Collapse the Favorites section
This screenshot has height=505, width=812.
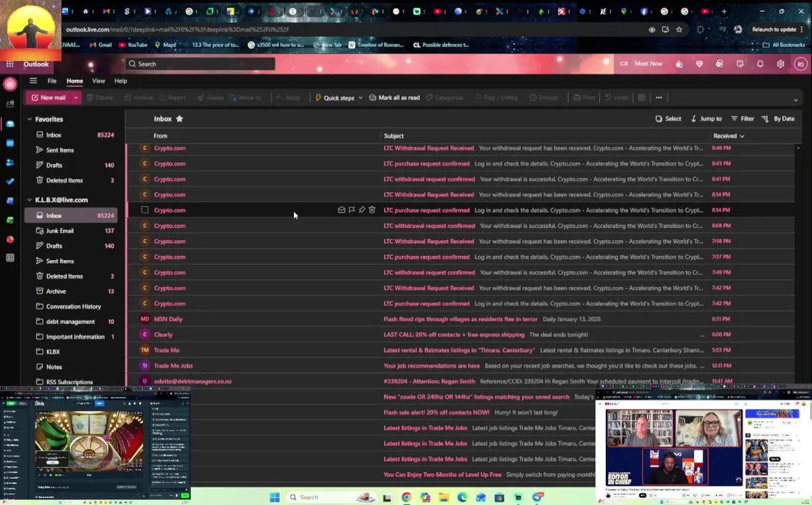pos(29,119)
